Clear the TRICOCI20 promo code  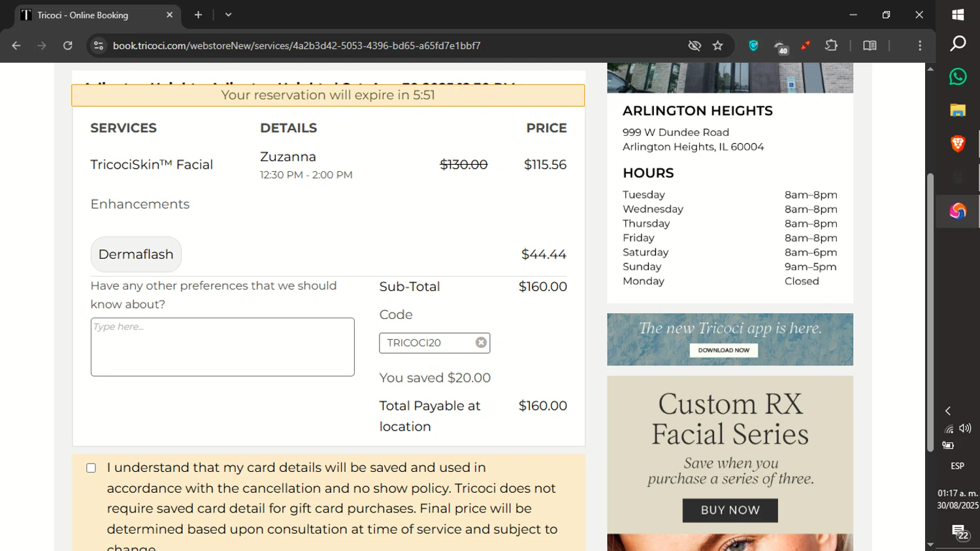[481, 342]
